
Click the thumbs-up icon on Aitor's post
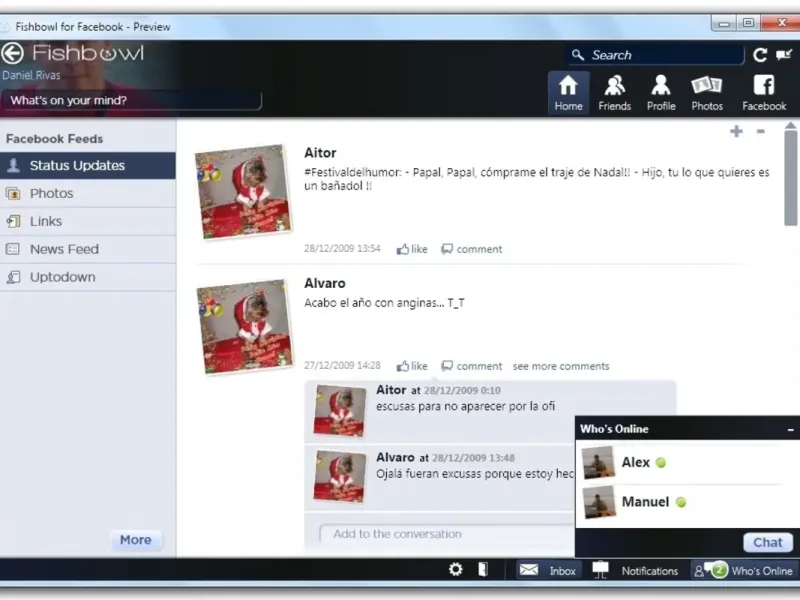[403, 249]
